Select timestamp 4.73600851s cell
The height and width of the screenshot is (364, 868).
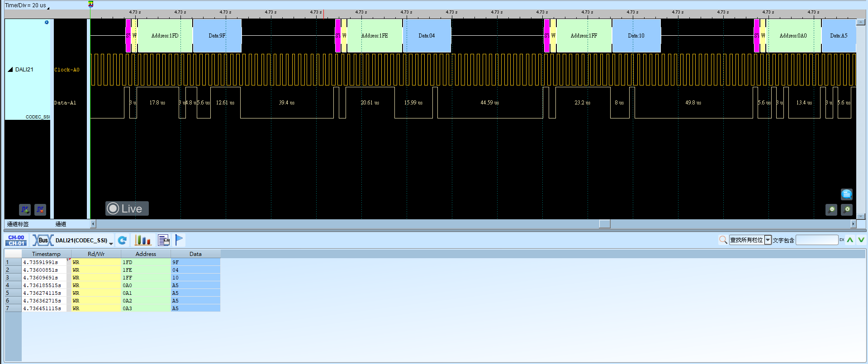point(44,270)
